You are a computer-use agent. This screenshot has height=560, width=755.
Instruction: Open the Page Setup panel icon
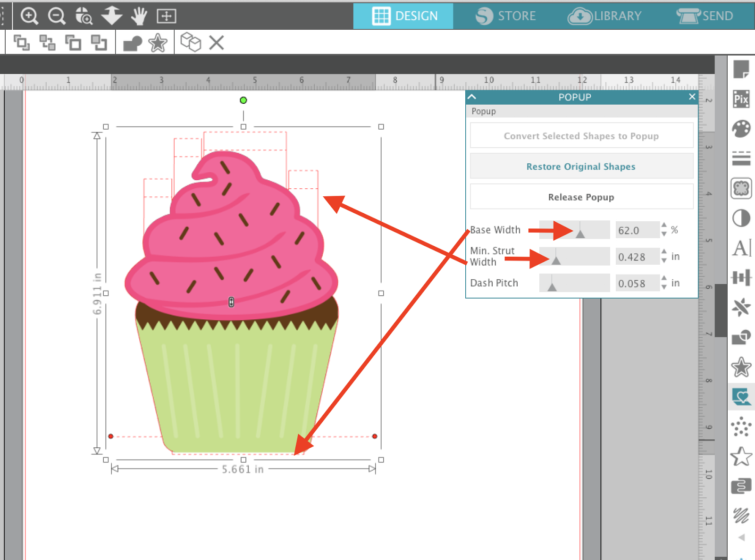(741, 69)
